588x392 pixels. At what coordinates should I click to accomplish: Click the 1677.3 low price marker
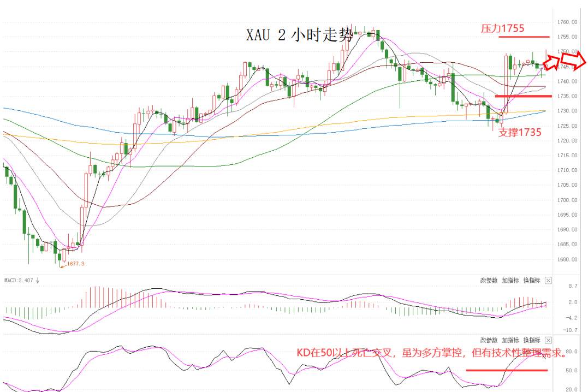point(76,264)
